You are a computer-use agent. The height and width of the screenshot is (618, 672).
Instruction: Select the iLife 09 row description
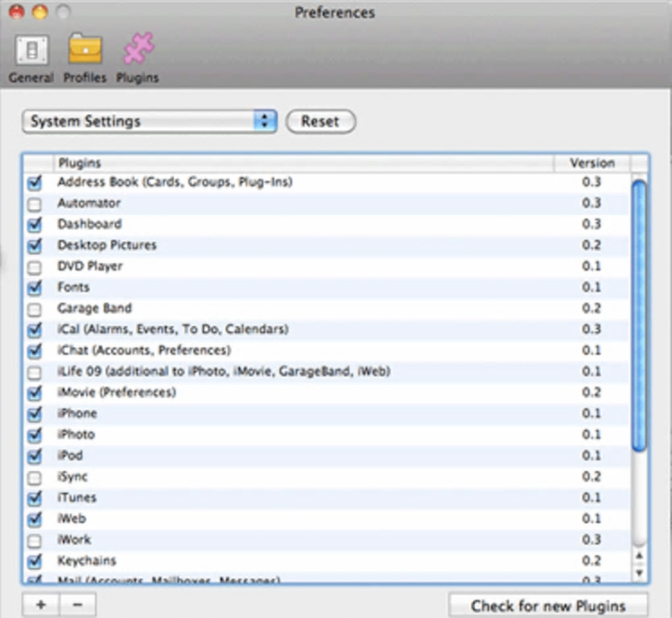pyautogui.click(x=224, y=371)
